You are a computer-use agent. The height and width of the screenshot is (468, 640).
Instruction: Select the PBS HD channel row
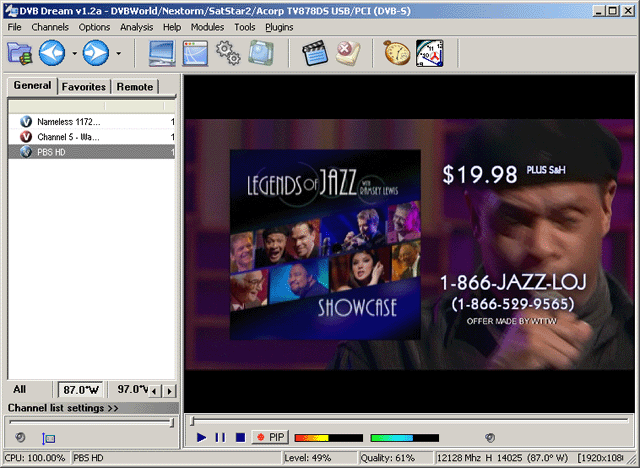[x=91, y=152]
